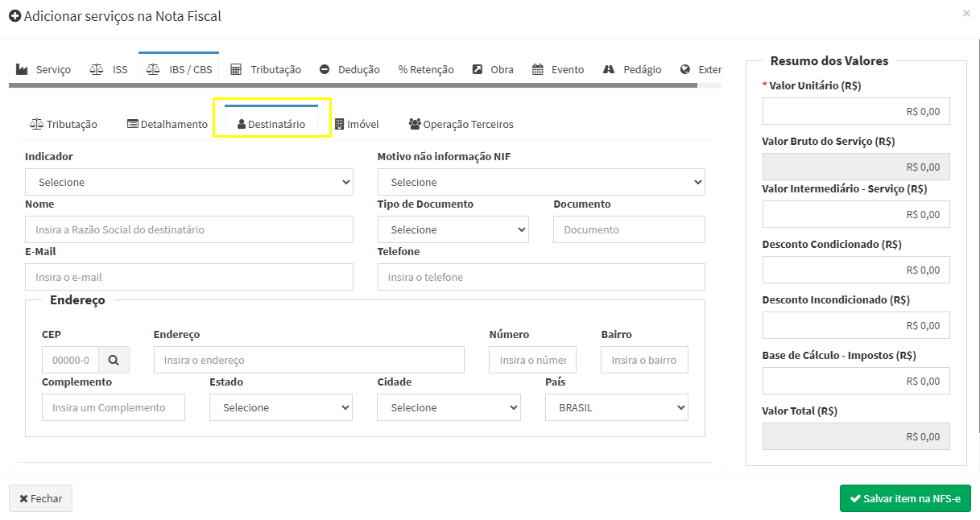The image size is (980, 520).
Task: Open the Obra tab
Action: pos(493,69)
